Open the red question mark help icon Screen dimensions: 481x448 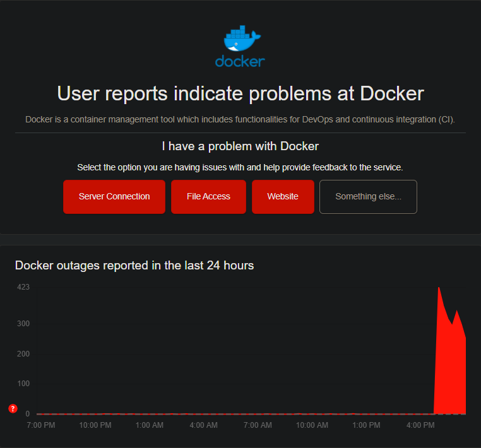click(x=13, y=409)
